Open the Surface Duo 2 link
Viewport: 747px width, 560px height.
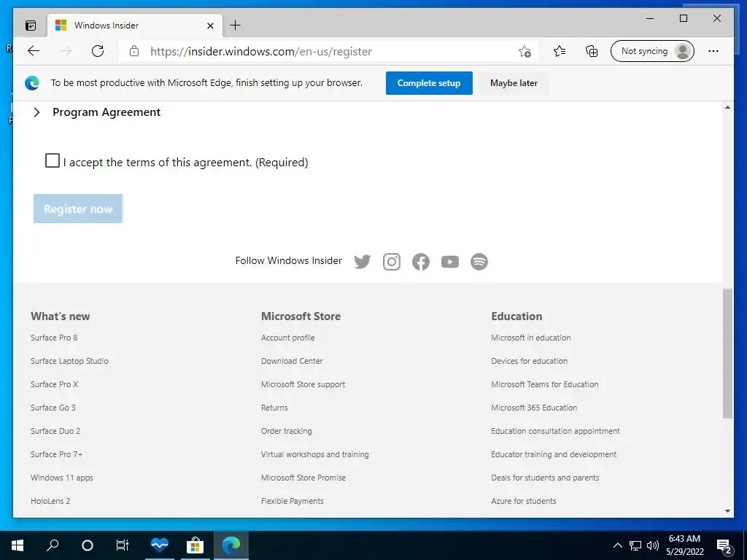point(55,431)
